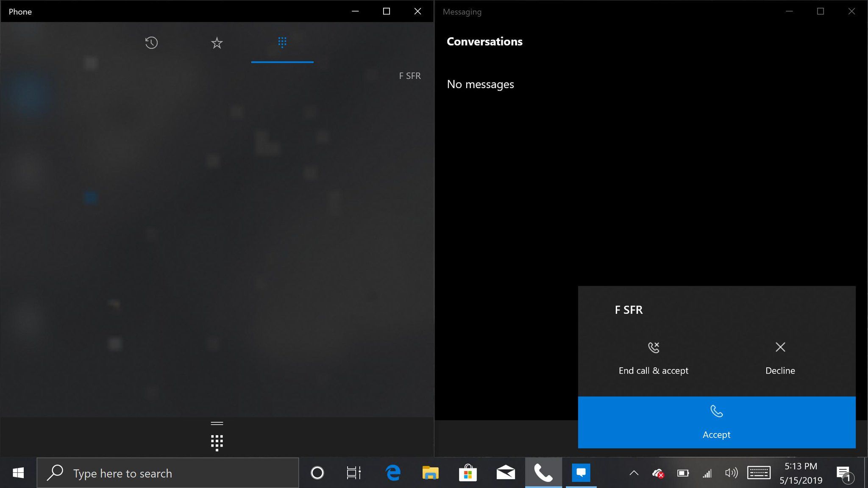The height and width of the screenshot is (488, 868).
Task: Open the clock showing 5:13 PM
Action: point(801,473)
